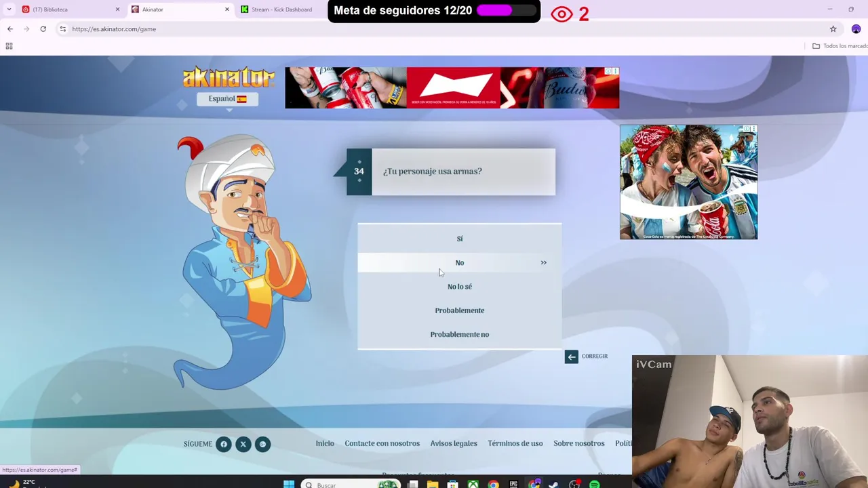Click the question text about armas
This screenshot has width=868, height=488.
[x=432, y=171]
